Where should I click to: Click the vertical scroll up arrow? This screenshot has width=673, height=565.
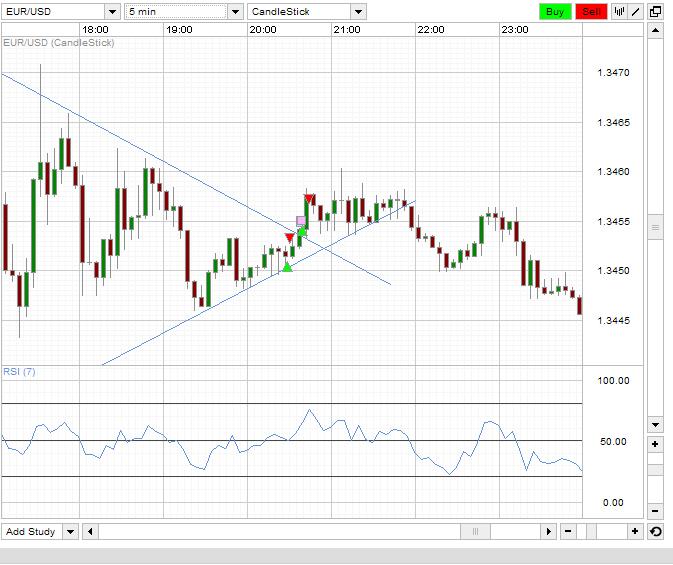[x=655, y=30]
